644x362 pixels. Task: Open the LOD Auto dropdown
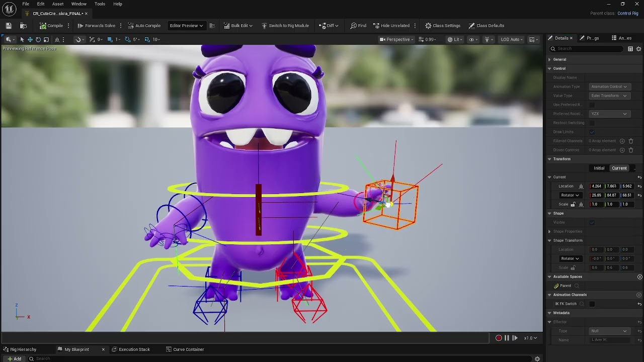[512, 39]
